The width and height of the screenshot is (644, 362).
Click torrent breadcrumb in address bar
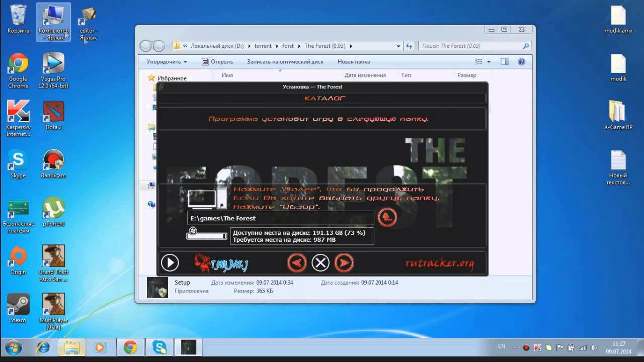click(263, 46)
